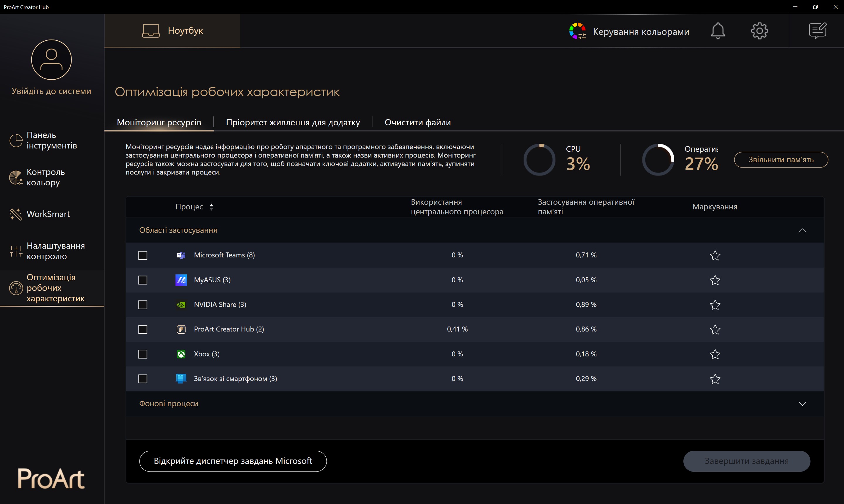Tick the ProArt Creator Hub checkbox
The width and height of the screenshot is (844, 504).
pos(143,329)
